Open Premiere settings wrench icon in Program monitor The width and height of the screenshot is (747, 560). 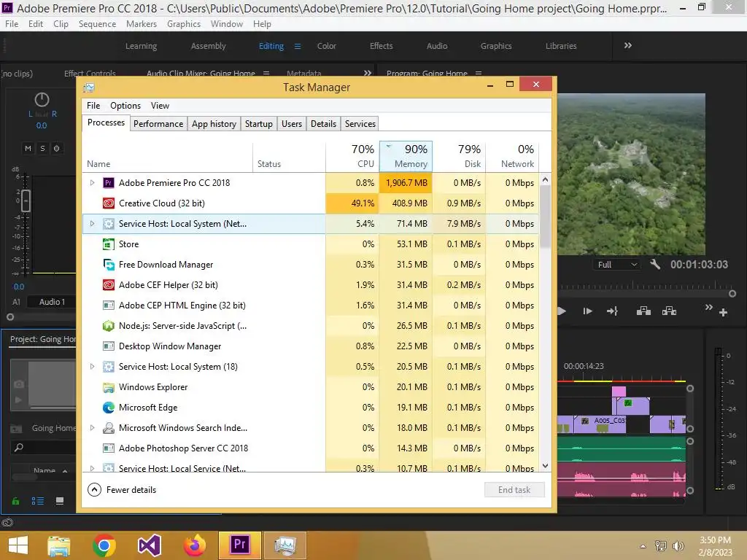[655, 264]
